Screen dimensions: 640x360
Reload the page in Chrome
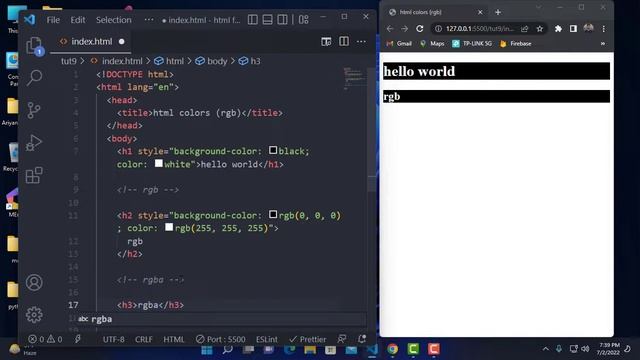point(420,29)
